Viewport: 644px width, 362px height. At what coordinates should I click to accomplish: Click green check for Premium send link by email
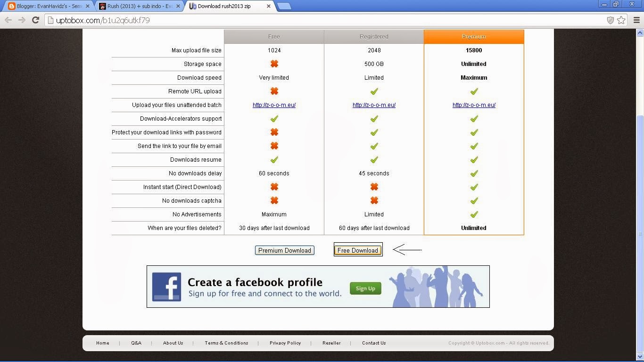pyautogui.click(x=474, y=146)
